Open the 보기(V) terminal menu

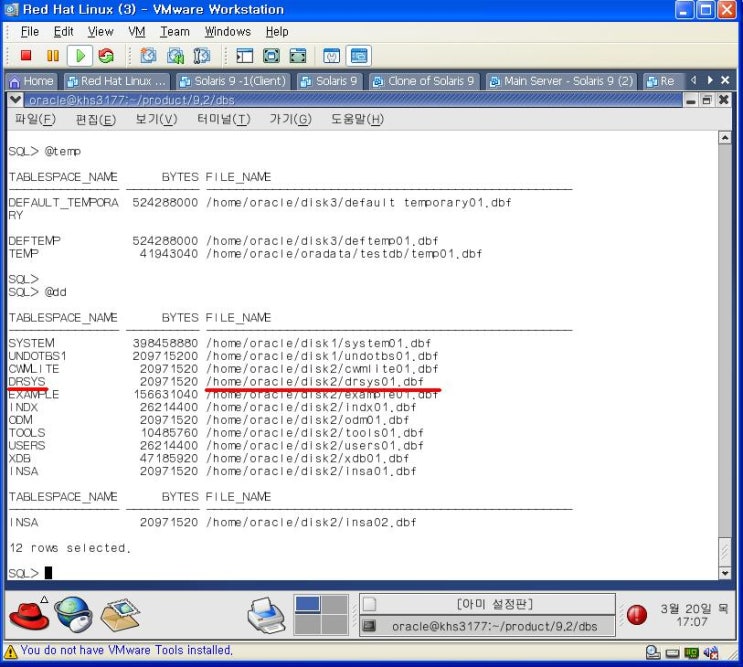point(156,119)
